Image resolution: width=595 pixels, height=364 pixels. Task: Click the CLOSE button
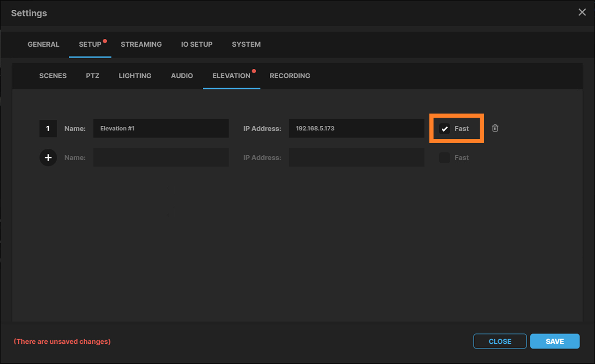click(x=500, y=341)
